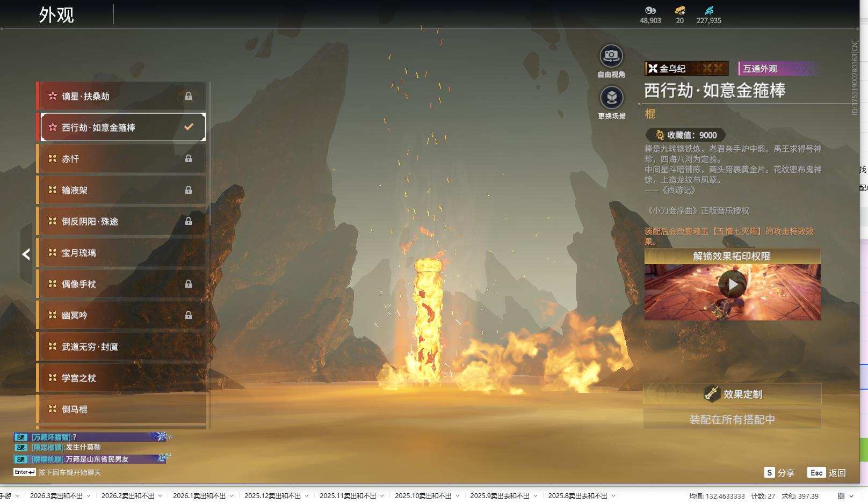Play the 解锁效果拓印权限 preview video
Image resolution: width=868 pixels, height=504 pixels.
click(x=732, y=284)
